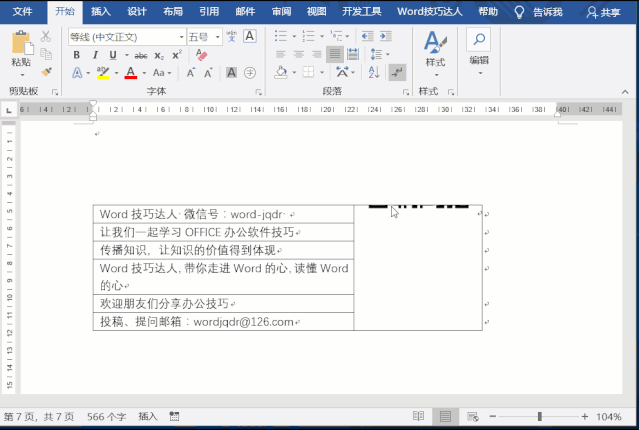Click the Cut scissors icon
Viewport: 639px width, 430px height.
tap(47, 37)
